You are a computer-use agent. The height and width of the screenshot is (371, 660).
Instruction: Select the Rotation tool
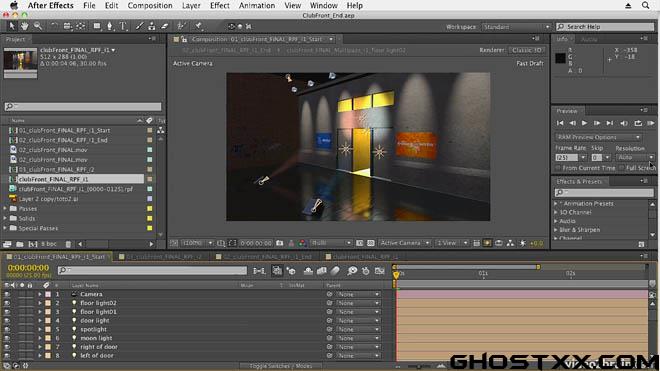(54, 26)
